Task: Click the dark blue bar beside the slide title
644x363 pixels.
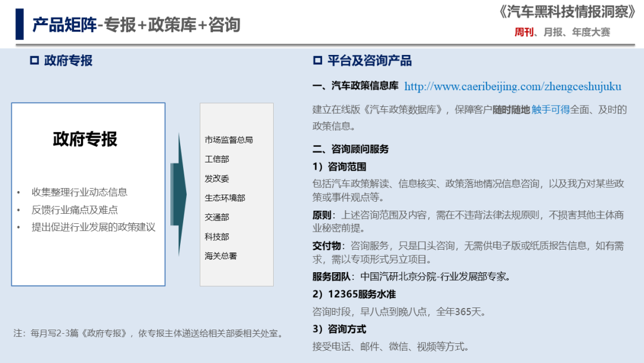Action: point(18,24)
